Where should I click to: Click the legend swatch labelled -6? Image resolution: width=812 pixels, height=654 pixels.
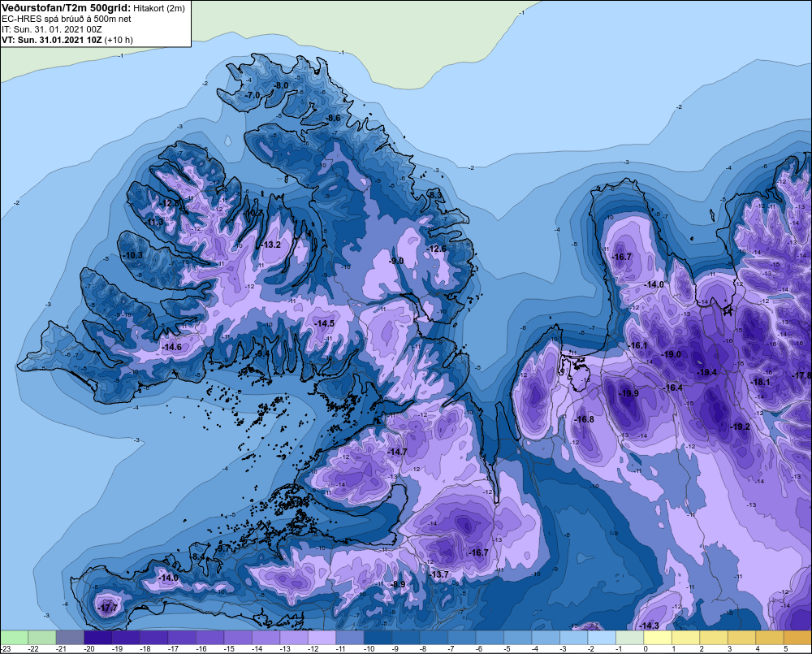(490, 638)
